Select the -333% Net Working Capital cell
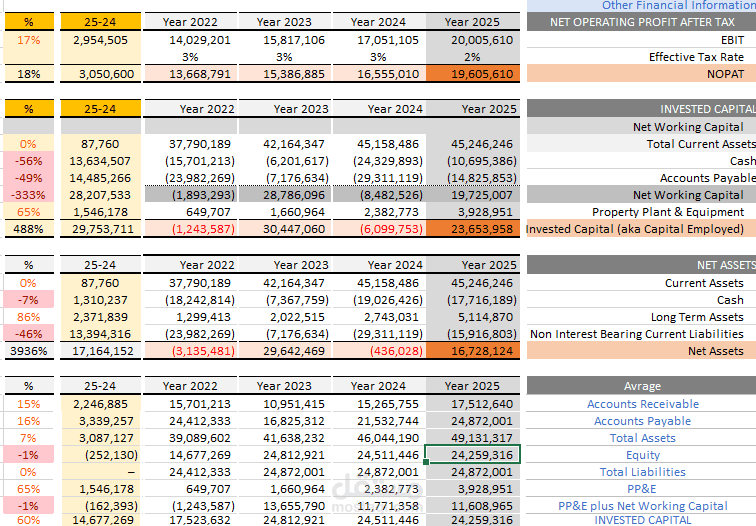756x526 pixels. pos(29,195)
